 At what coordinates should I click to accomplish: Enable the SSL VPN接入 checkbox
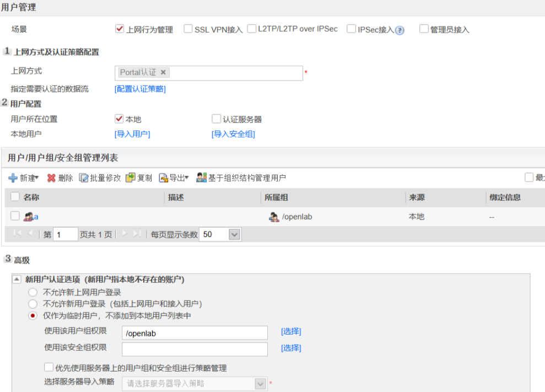pos(188,29)
